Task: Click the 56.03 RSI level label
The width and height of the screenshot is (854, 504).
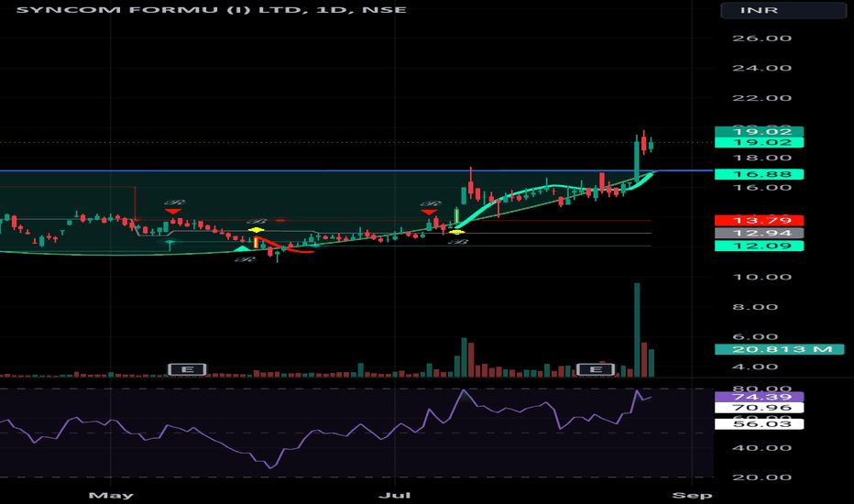Action: pyautogui.click(x=760, y=424)
